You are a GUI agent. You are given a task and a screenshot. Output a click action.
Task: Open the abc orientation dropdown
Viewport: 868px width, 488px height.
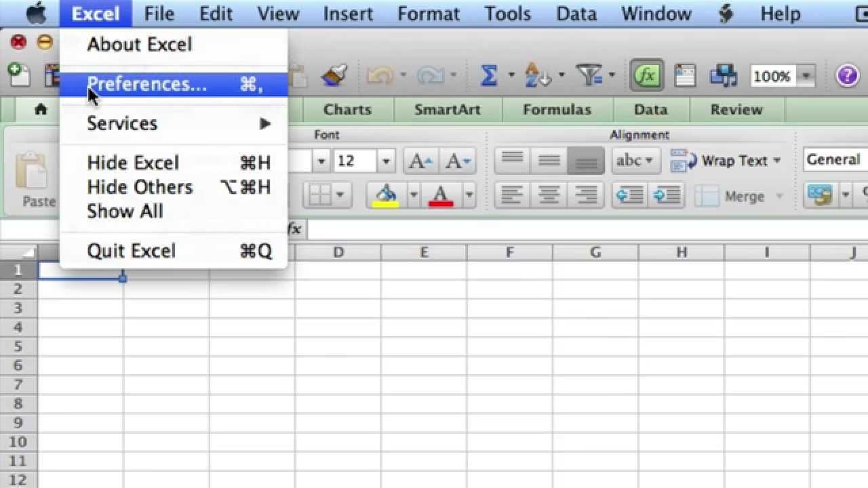point(636,161)
